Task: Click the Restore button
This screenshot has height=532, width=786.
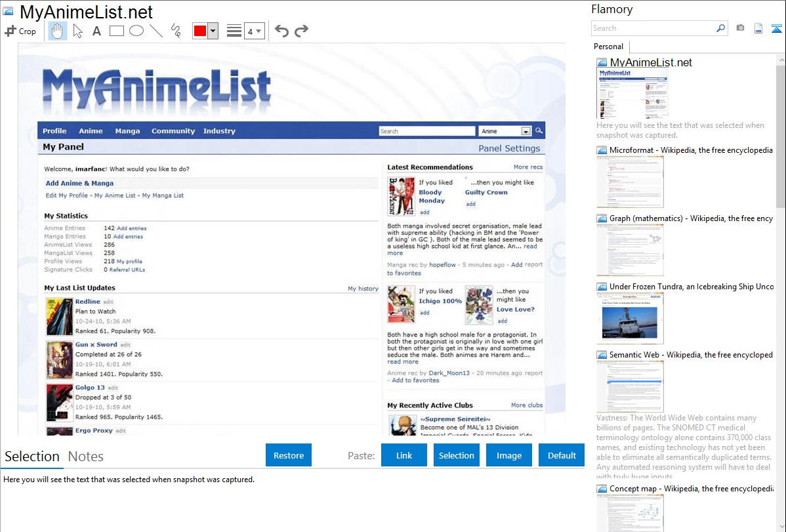Action: pyautogui.click(x=289, y=455)
